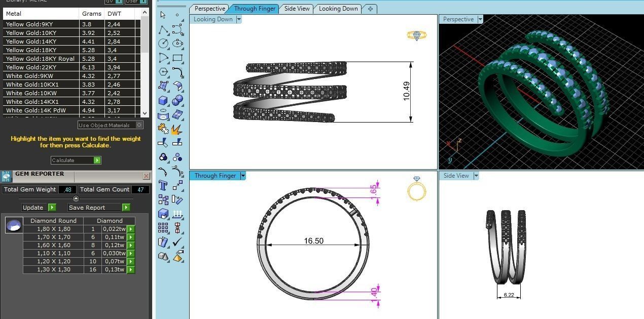
Task: Open the Fillet surface tool
Action: point(177,86)
